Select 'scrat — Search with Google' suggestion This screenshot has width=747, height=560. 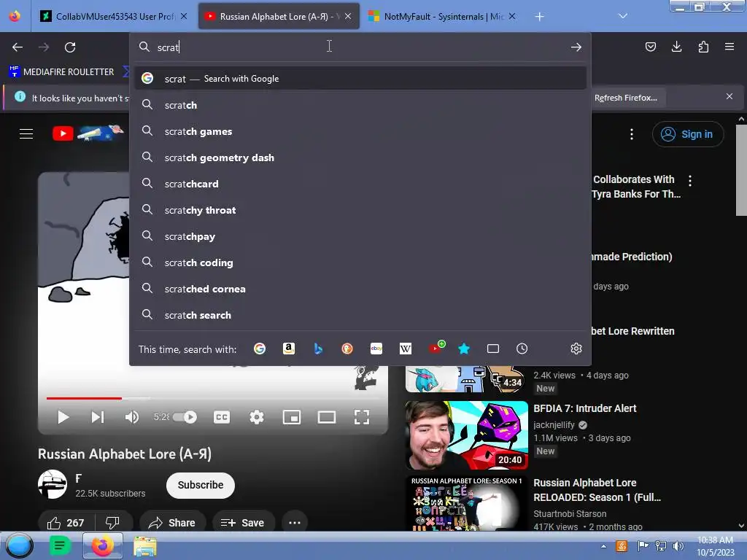(360, 79)
